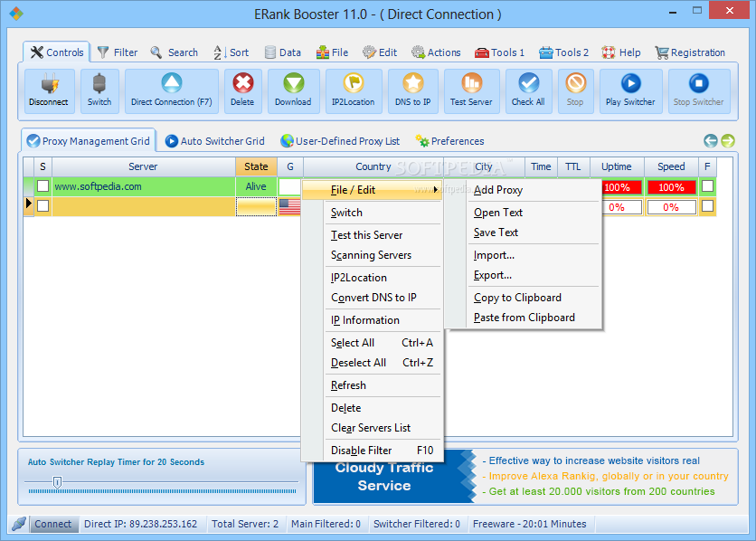756x541 pixels.
Task: Open the Edit ribbon tab
Action: click(x=380, y=52)
